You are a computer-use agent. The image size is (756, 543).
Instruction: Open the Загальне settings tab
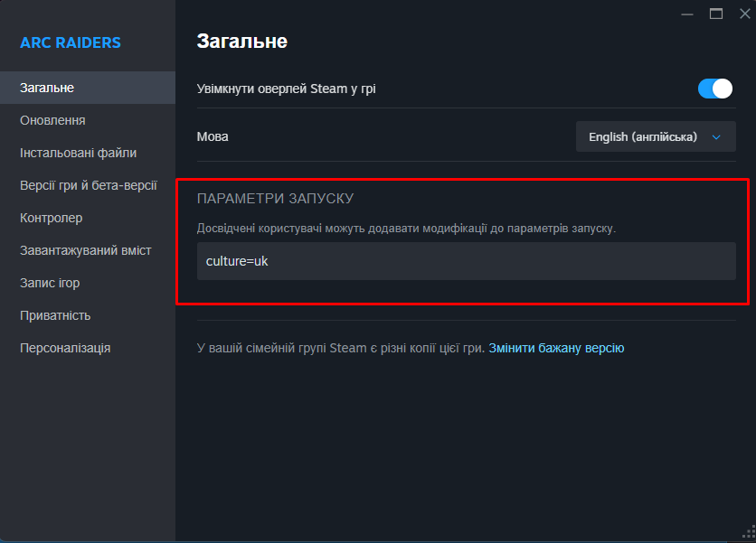point(88,88)
